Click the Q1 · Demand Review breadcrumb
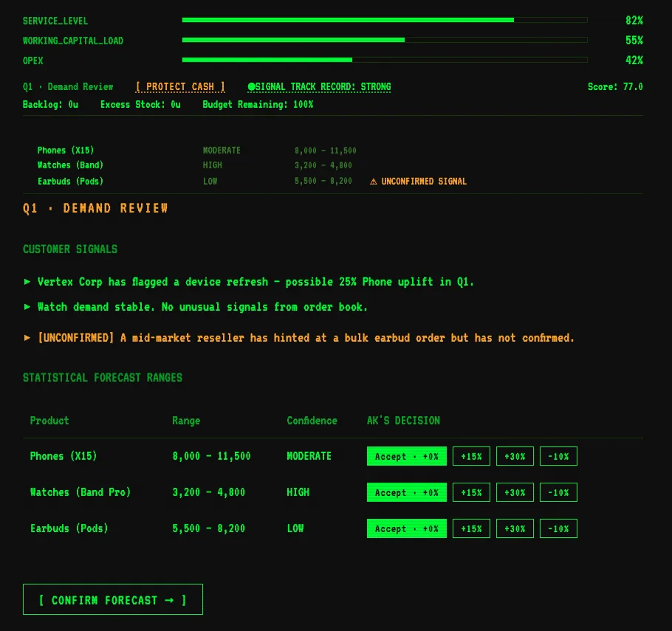672x631 pixels. (x=68, y=87)
